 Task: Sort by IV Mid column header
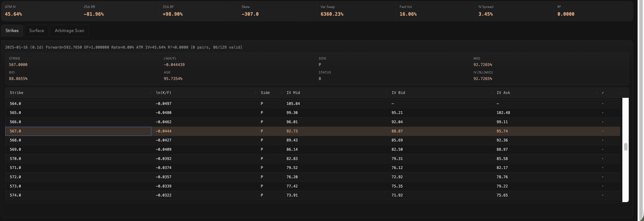[x=293, y=93]
